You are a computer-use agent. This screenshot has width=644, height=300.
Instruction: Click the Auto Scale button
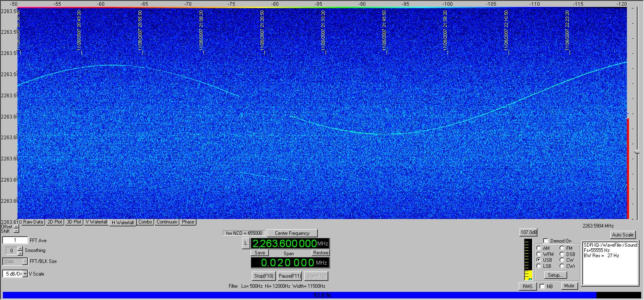pos(622,235)
